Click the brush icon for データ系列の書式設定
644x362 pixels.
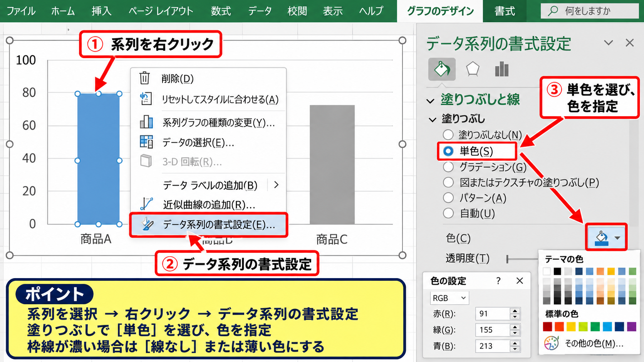click(147, 224)
